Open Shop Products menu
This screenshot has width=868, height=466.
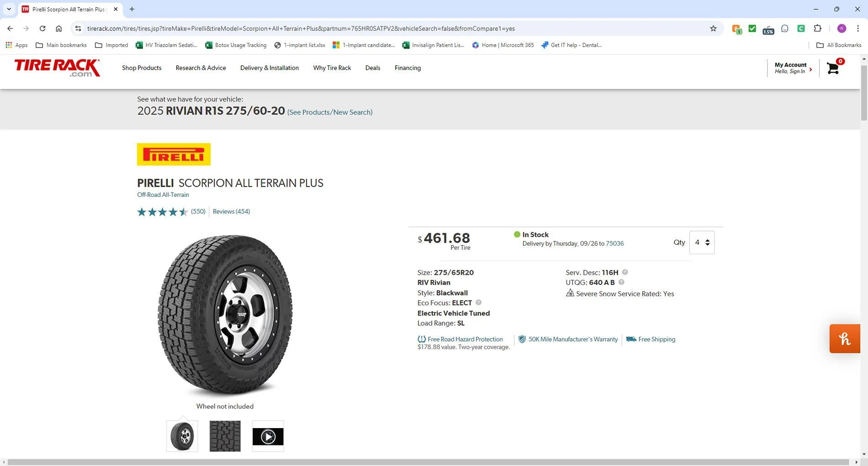coord(142,68)
